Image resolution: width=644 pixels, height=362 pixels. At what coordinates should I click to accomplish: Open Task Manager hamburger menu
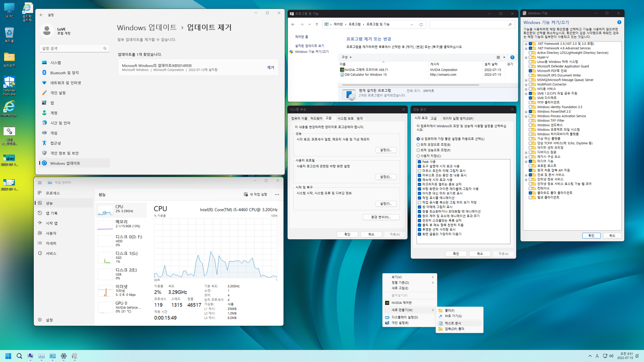point(40,182)
